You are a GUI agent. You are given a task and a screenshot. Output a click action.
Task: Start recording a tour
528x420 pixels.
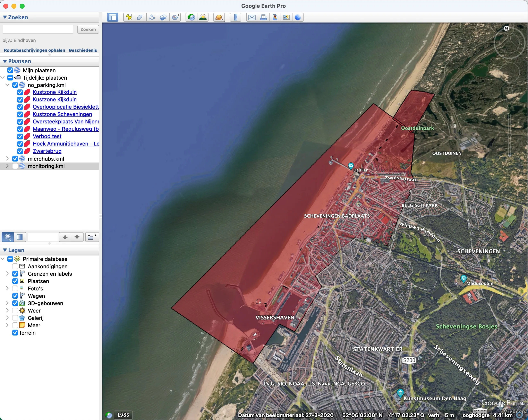175,17
